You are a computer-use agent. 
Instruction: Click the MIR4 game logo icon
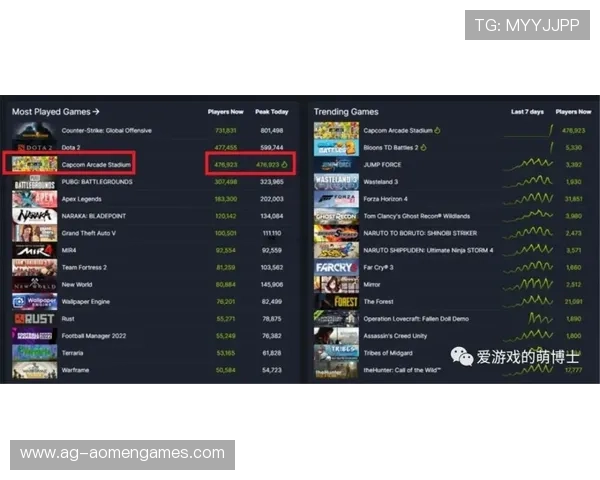(x=34, y=250)
